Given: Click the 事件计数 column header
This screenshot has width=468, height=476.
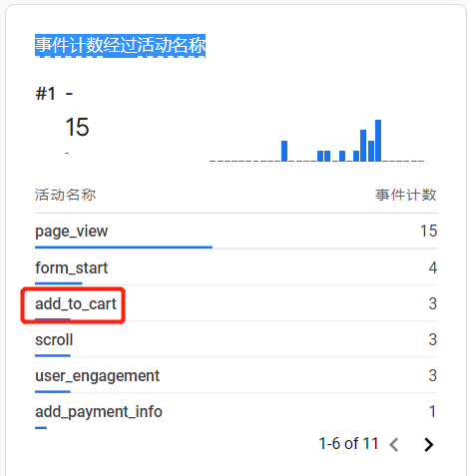Looking at the screenshot, I should pyautogui.click(x=406, y=195).
